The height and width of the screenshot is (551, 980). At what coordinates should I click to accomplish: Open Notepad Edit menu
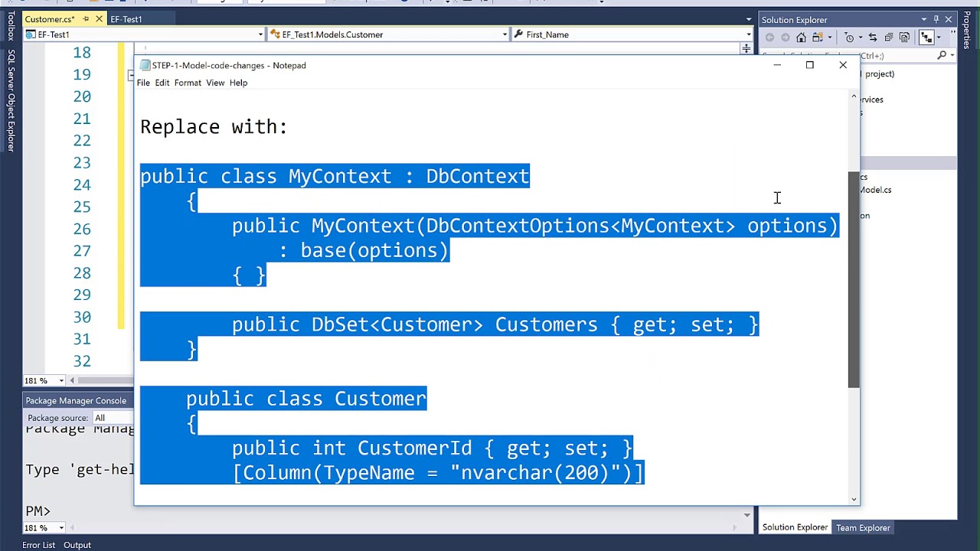(x=162, y=83)
